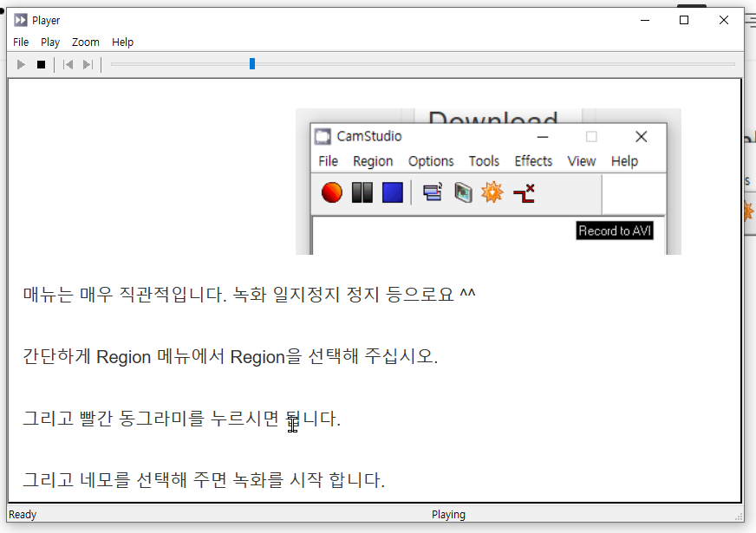Viewport: 756px width, 533px height.
Task: Close the CamStudio window
Action: point(642,137)
